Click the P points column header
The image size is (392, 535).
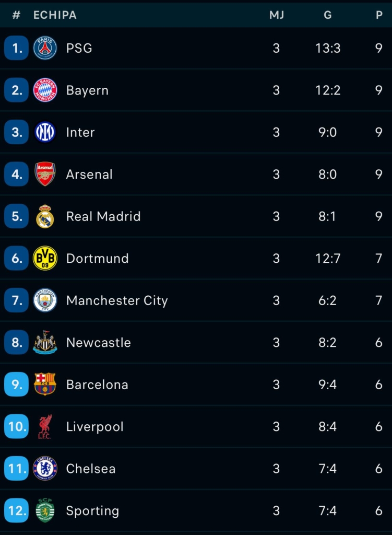(379, 15)
